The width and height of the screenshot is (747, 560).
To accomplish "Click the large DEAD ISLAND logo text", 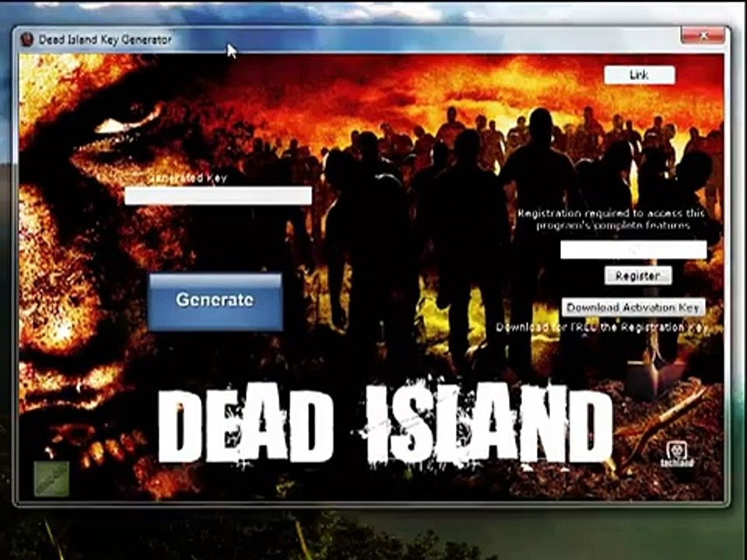I will coord(384,423).
